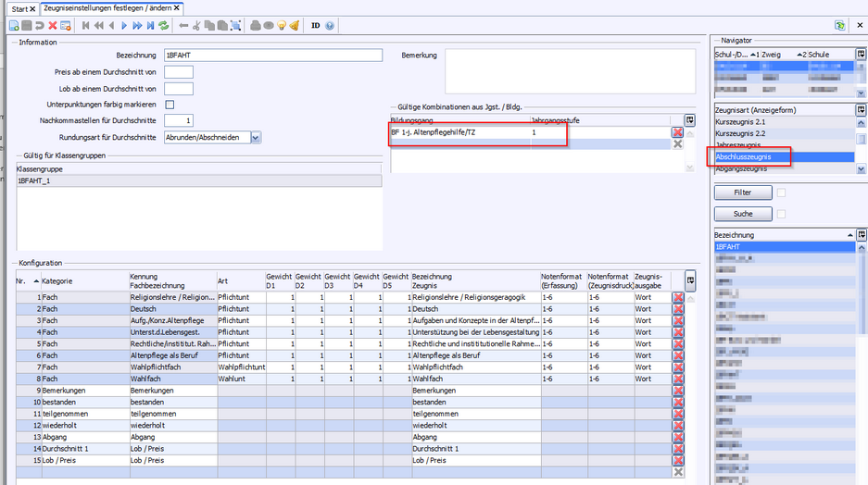Tick the checkbox next to the Suche button
The image size is (868, 485).
781,214
